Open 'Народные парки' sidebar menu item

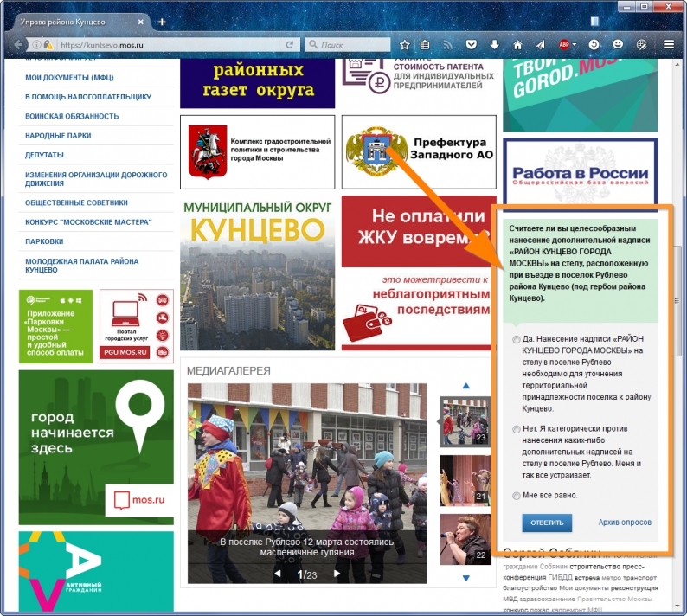click(58, 136)
